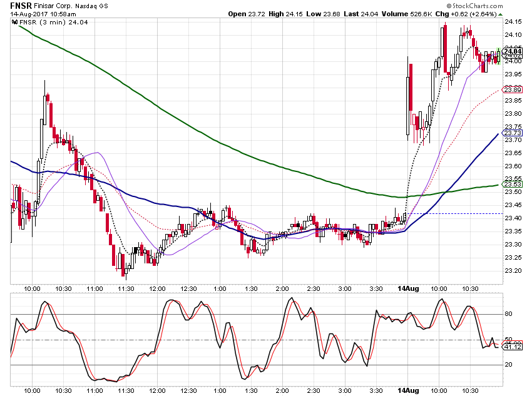Click the 3:30 label under the stochastic panel
The width and height of the screenshot is (532, 396).
(x=376, y=390)
